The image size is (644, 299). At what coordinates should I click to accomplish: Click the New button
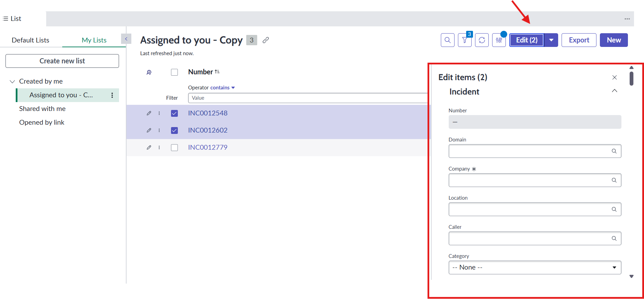click(614, 40)
